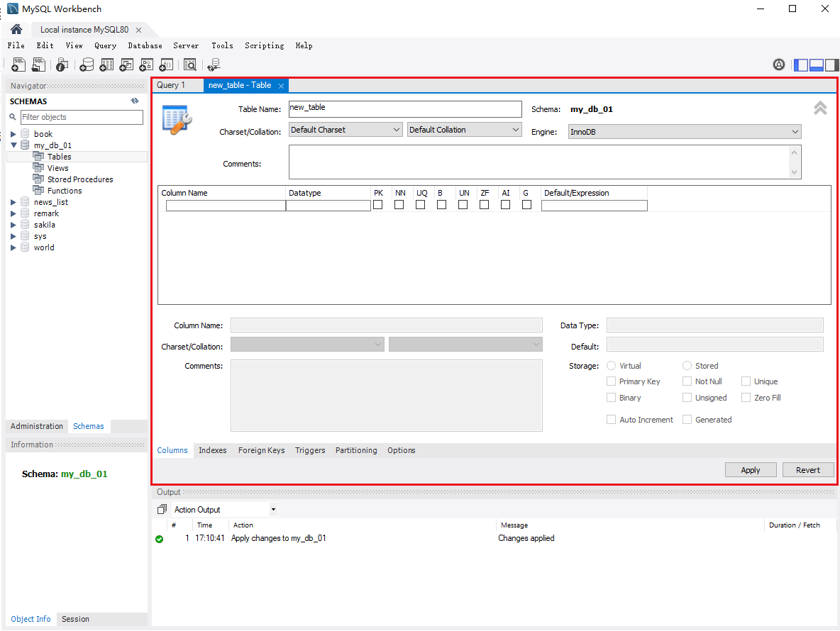Close the new_table - Table tab
Image resolution: width=840 pixels, height=631 pixels.
[281, 86]
